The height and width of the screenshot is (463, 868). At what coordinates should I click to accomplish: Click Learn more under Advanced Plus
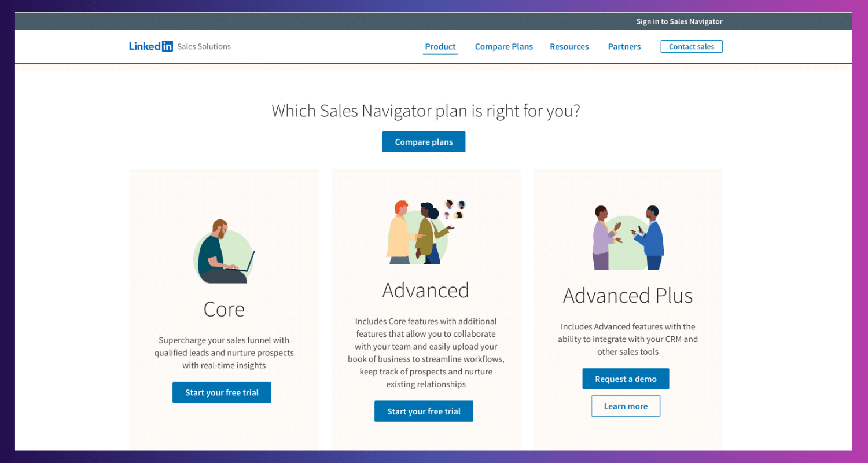pyautogui.click(x=626, y=406)
